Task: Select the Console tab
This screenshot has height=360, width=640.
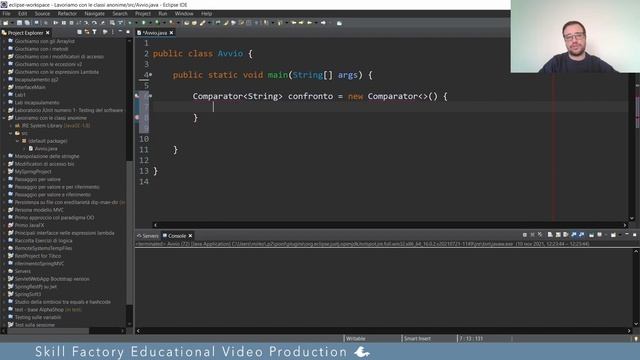Action: pyautogui.click(x=177, y=236)
